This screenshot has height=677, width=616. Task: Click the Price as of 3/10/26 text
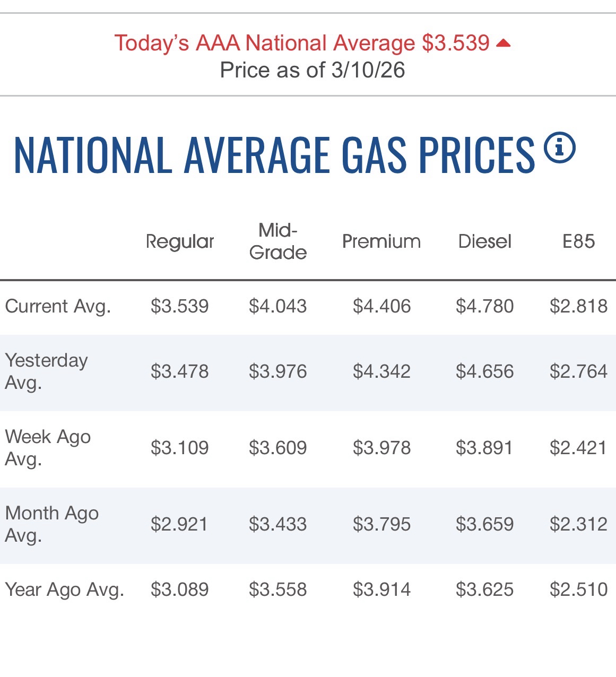(x=312, y=70)
